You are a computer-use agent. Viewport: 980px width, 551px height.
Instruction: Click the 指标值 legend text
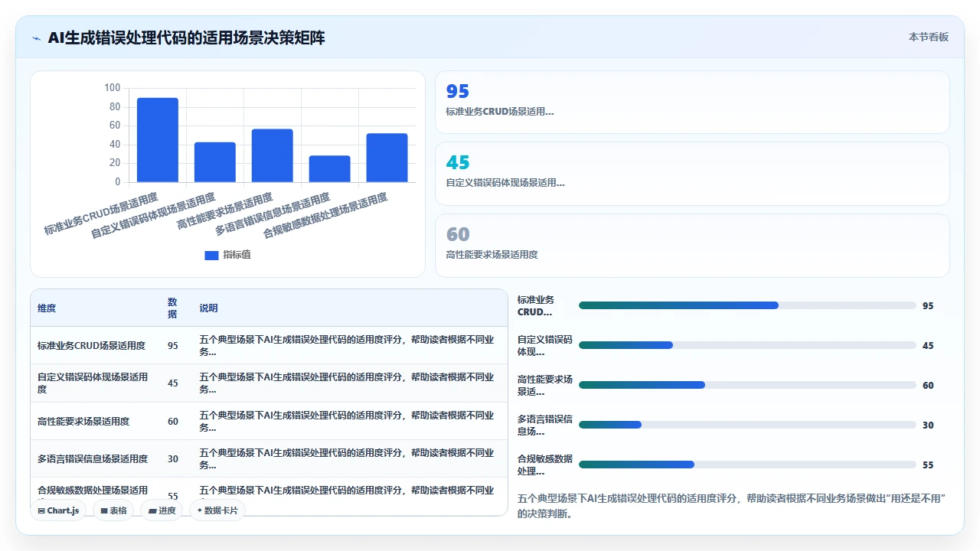[x=237, y=255]
